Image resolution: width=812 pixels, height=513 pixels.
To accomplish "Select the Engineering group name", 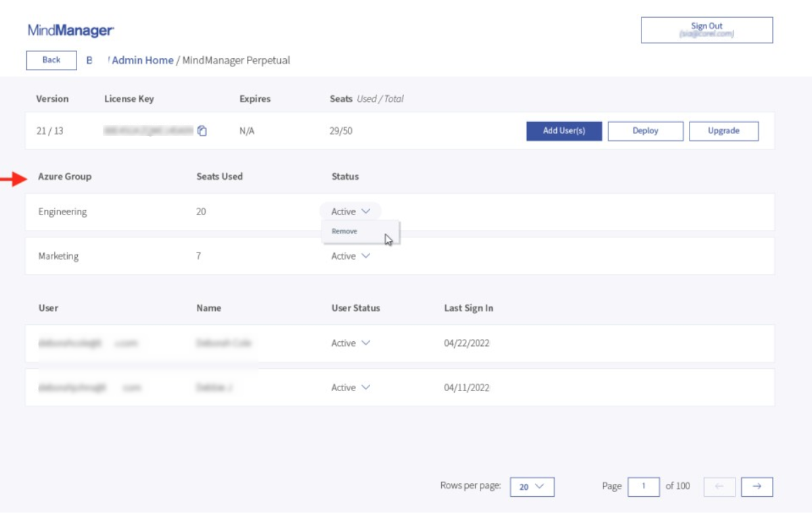I will click(x=63, y=212).
